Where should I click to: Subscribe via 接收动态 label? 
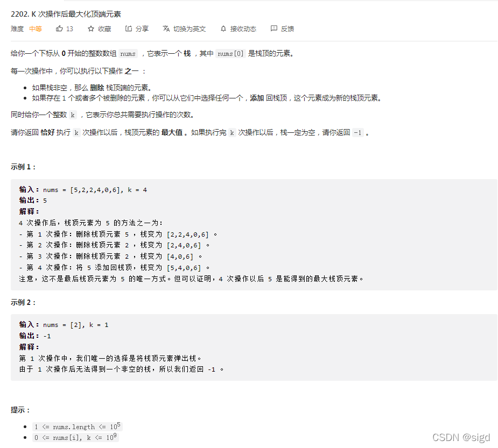pyautogui.click(x=243, y=29)
